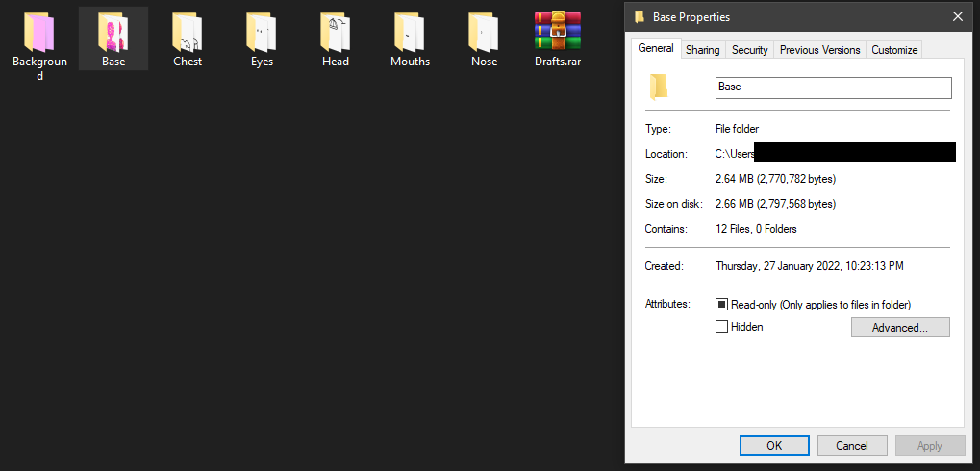This screenshot has width=980, height=471.
Task: Open the Previous Versions tab
Action: point(820,50)
